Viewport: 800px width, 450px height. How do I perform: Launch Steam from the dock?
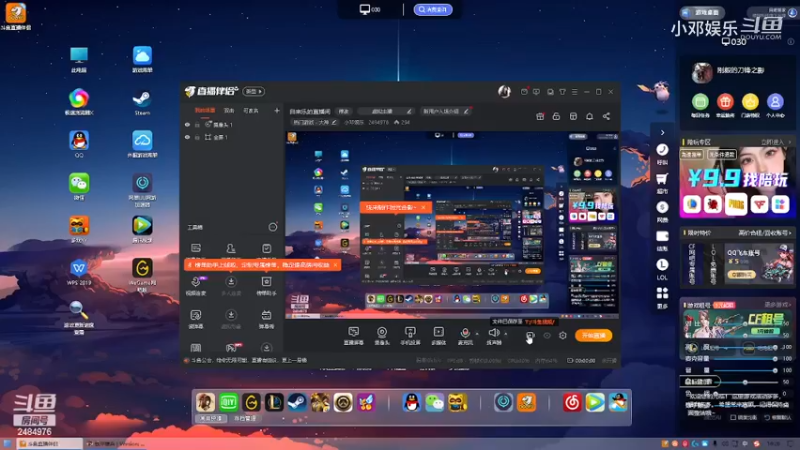pyautogui.click(x=297, y=403)
